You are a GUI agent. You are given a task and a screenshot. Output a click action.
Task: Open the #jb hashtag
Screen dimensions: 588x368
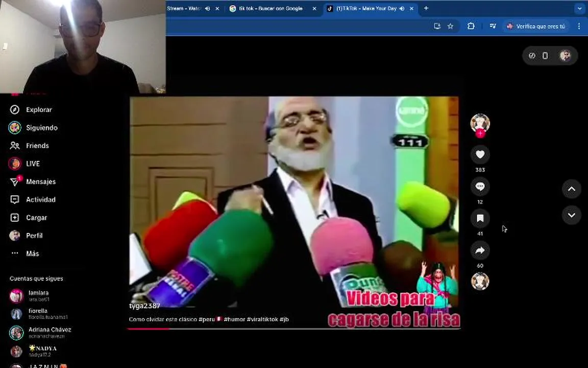click(284, 319)
